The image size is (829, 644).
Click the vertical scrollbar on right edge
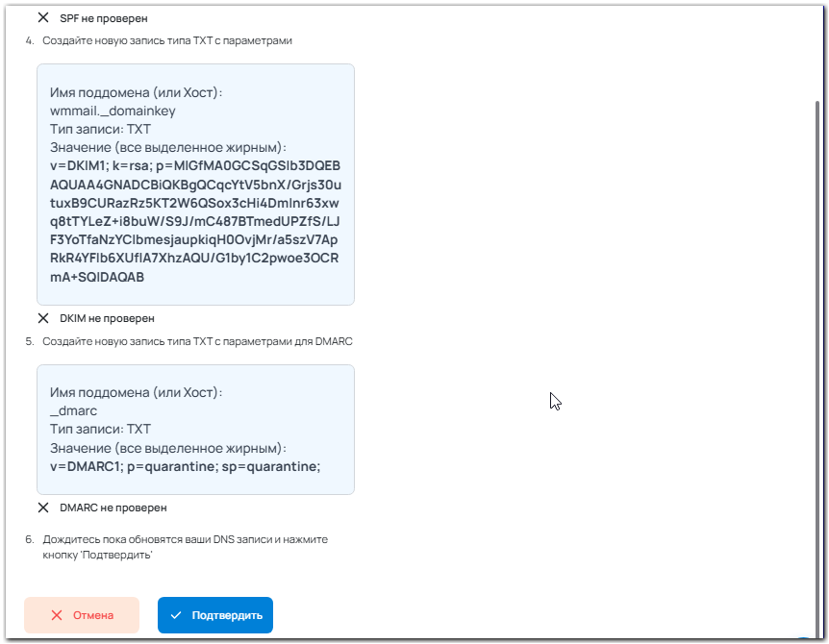[x=817, y=364]
